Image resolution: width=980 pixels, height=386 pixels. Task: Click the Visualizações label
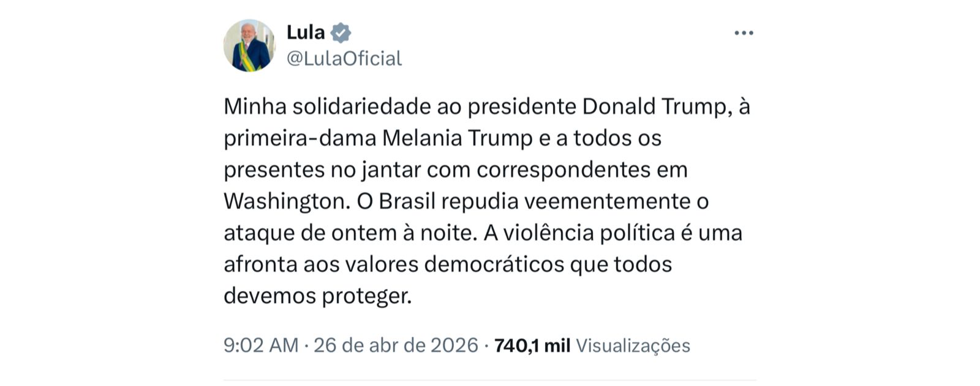click(633, 346)
